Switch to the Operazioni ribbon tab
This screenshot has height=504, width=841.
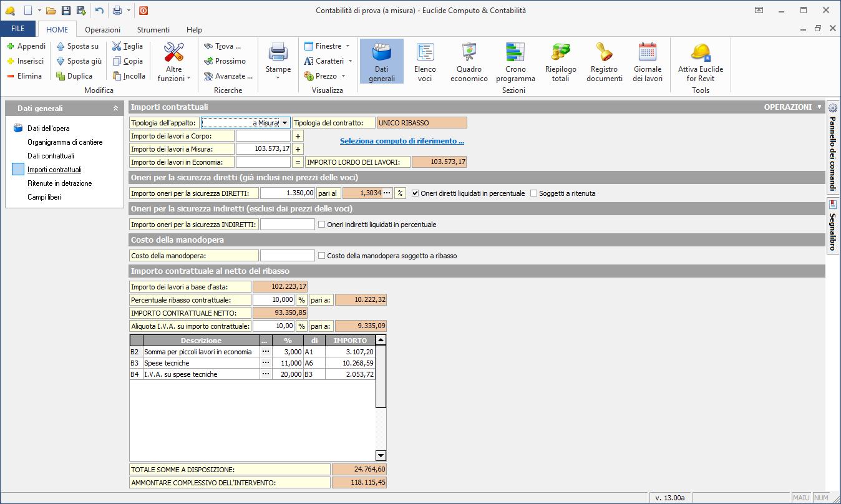tap(103, 29)
